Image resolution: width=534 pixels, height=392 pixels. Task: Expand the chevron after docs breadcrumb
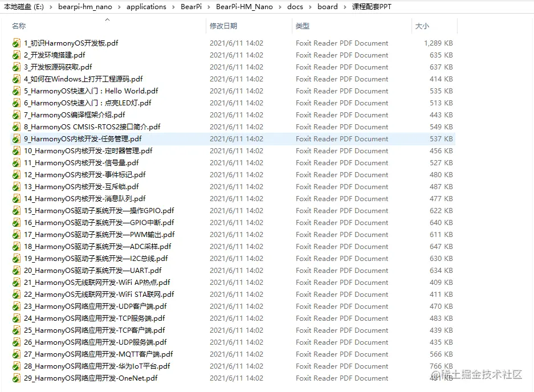point(310,7)
